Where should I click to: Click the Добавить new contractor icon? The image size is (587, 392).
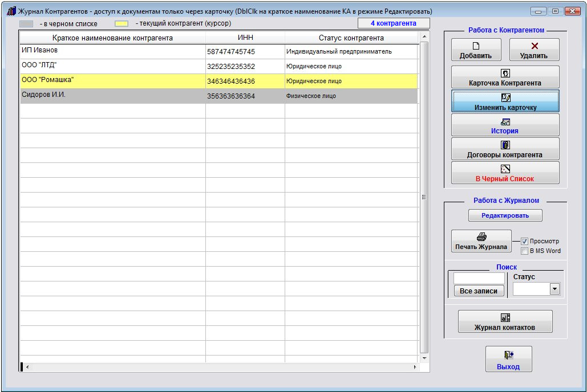coord(476,47)
